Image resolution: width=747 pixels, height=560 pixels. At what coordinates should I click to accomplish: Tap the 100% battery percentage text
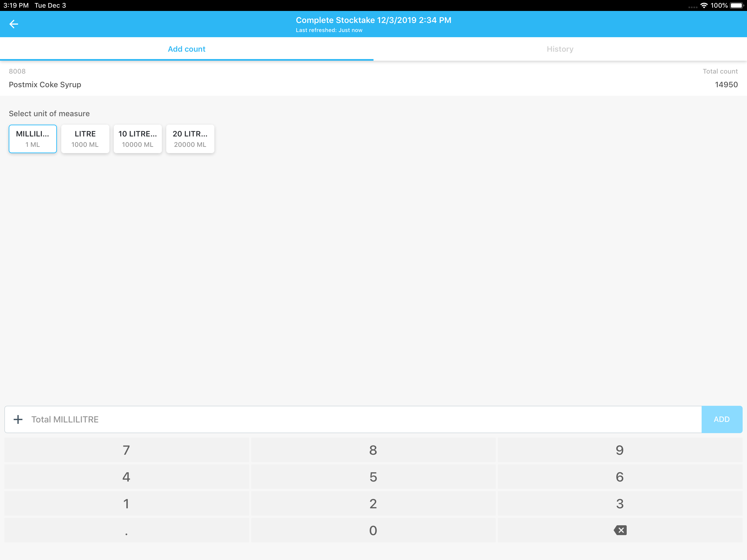(719, 5)
